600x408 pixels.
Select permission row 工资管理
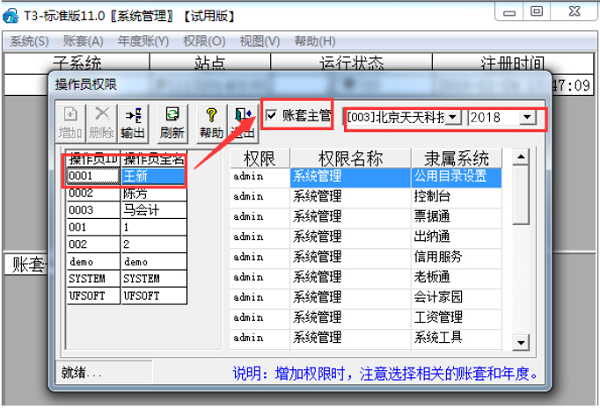(x=365, y=318)
